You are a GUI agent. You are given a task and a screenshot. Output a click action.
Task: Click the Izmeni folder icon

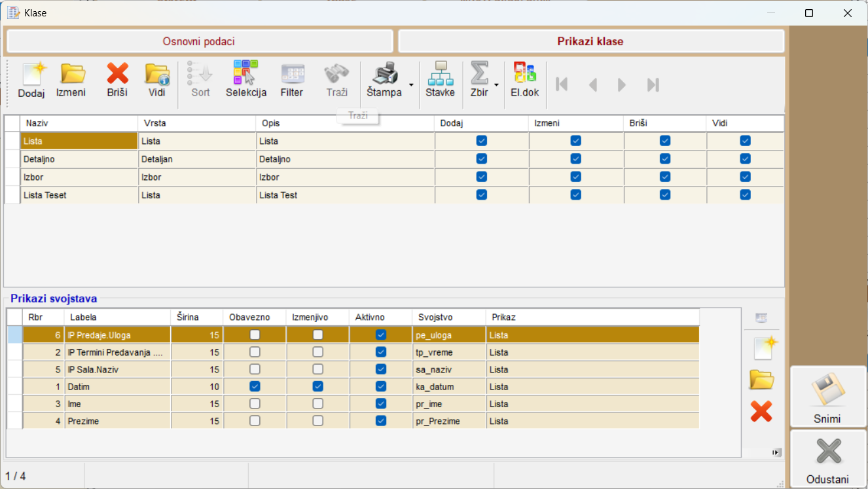coord(71,81)
